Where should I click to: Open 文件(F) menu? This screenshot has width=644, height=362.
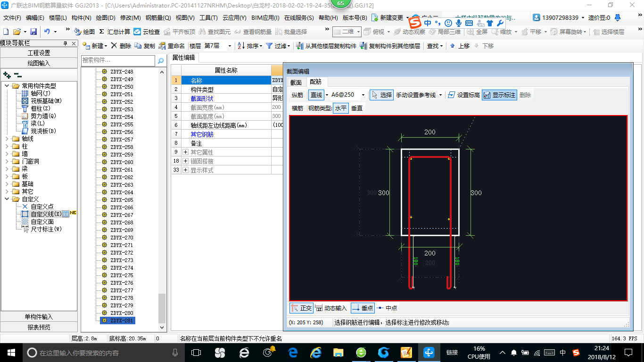12,17
